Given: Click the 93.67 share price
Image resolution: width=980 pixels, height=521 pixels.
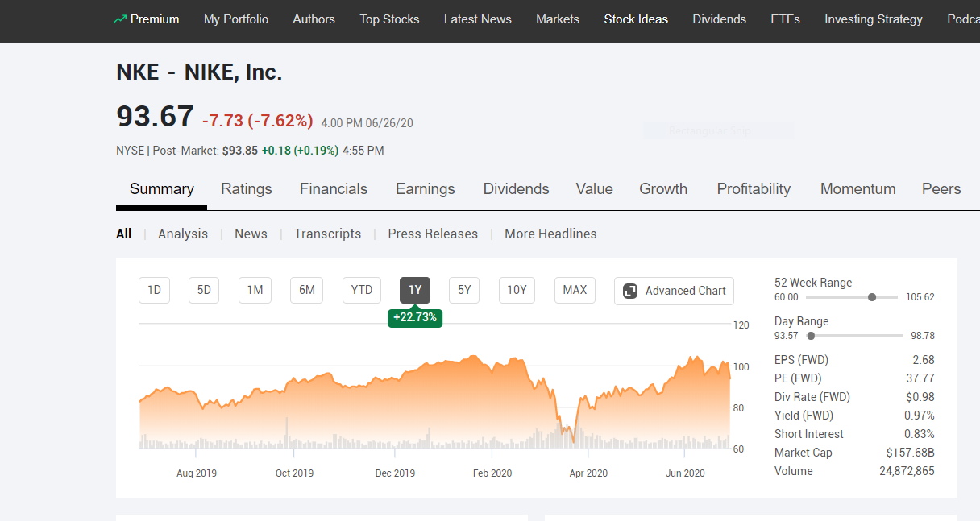Looking at the screenshot, I should click(155, 117).
